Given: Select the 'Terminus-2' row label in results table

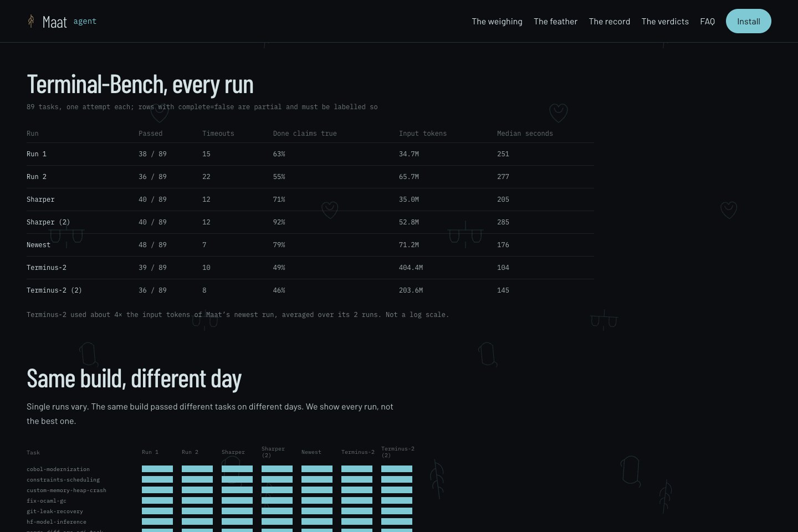Looking at the screenshot, I should pyautogui.click(x=47, y=268).
